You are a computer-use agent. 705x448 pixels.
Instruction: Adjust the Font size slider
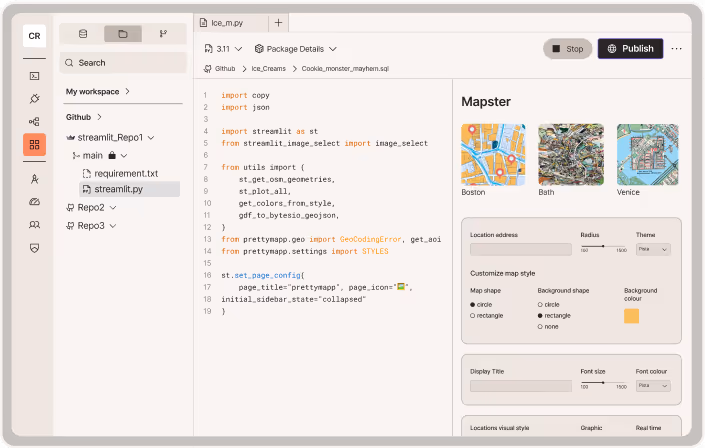tap(603, 383)
